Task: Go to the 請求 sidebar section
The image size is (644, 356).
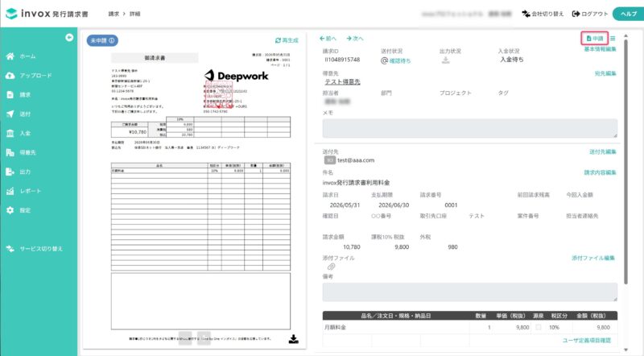Action: point(25,94)
